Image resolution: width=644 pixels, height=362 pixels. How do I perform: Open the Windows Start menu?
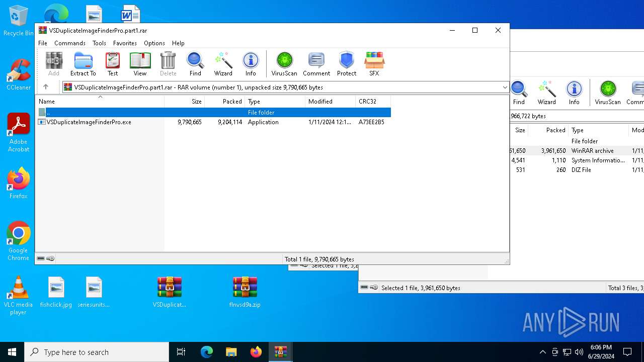12,352
